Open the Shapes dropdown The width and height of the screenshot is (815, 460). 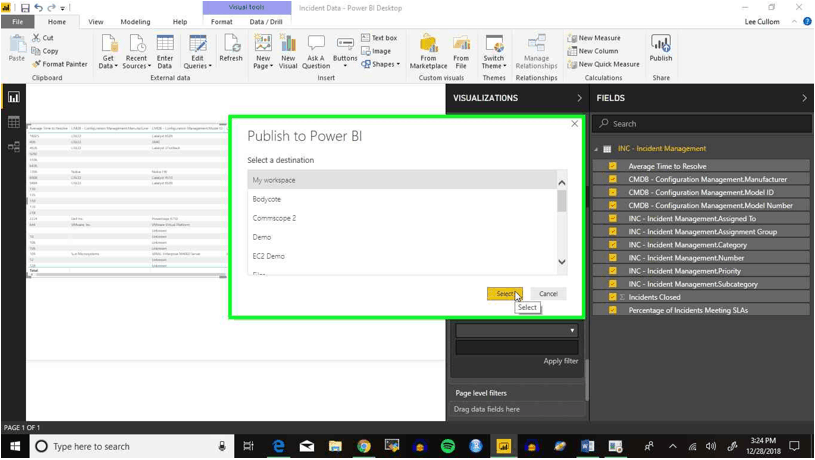point(381,64)
